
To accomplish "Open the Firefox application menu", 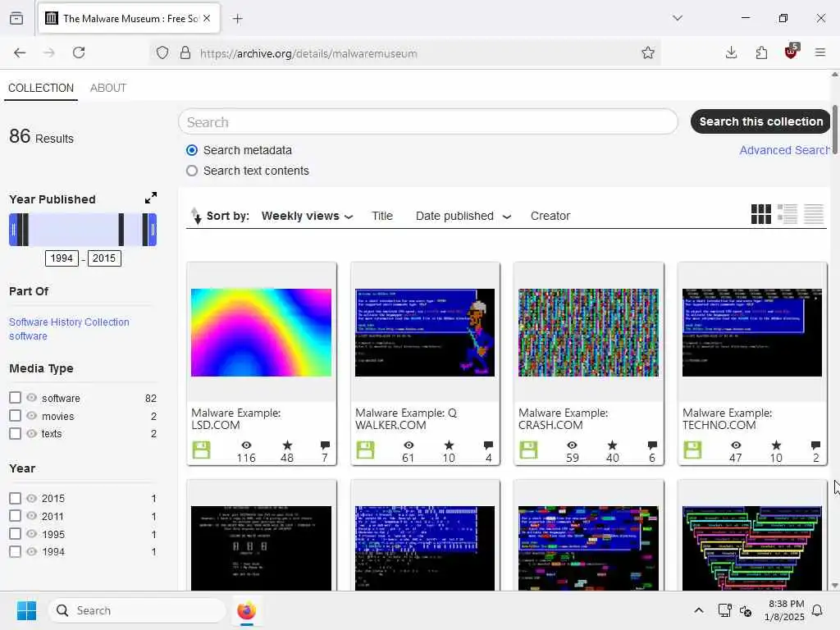I will pos(819,52).
